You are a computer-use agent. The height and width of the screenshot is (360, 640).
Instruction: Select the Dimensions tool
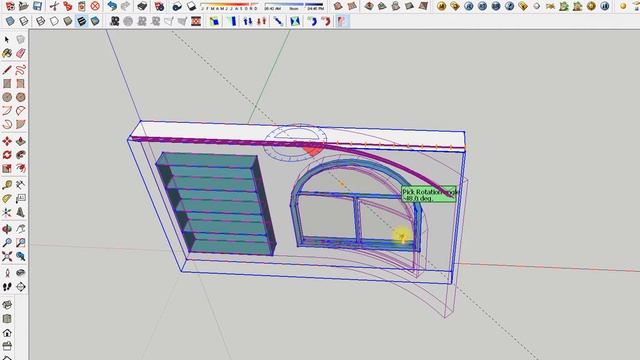20,185
